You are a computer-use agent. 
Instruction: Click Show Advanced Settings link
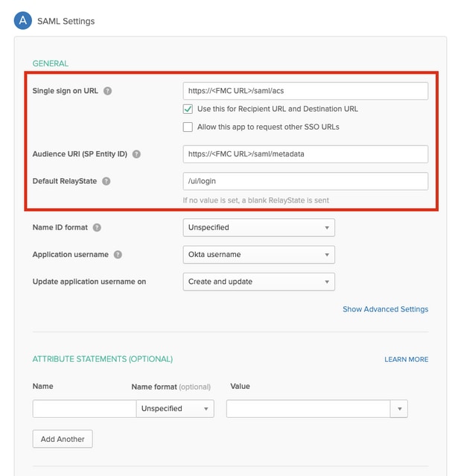[385, 309]
